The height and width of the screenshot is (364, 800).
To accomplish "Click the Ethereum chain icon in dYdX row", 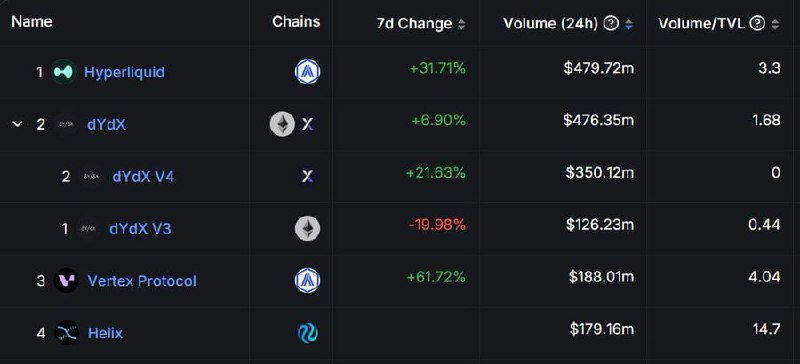I will 282,124.
